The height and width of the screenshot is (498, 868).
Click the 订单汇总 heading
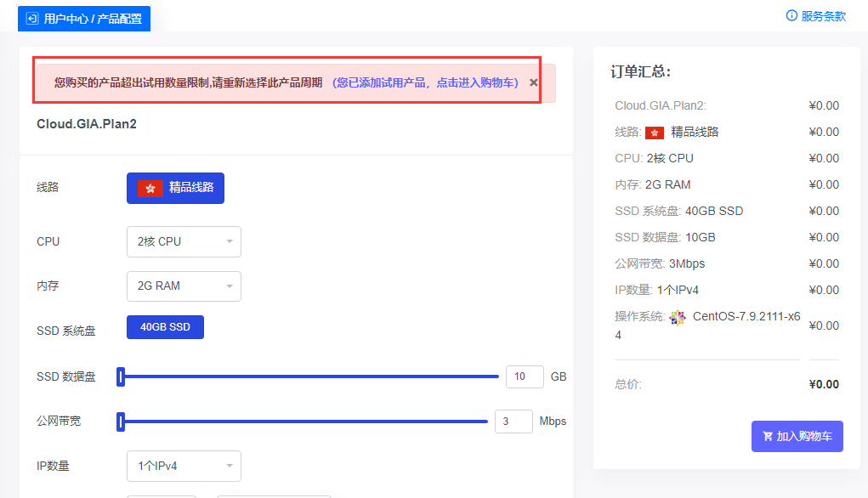[640, 71]
